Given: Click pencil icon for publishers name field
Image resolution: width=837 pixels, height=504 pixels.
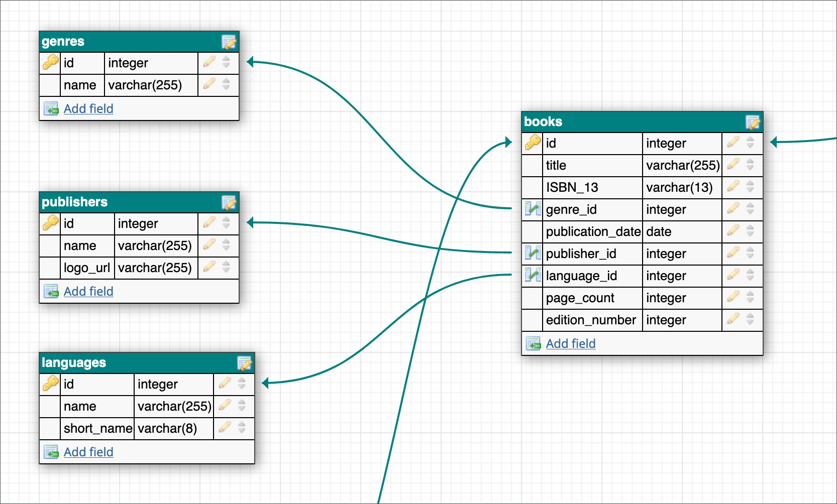Looking at the screenshot, I should pyautogui.click(x=210, y=245).
